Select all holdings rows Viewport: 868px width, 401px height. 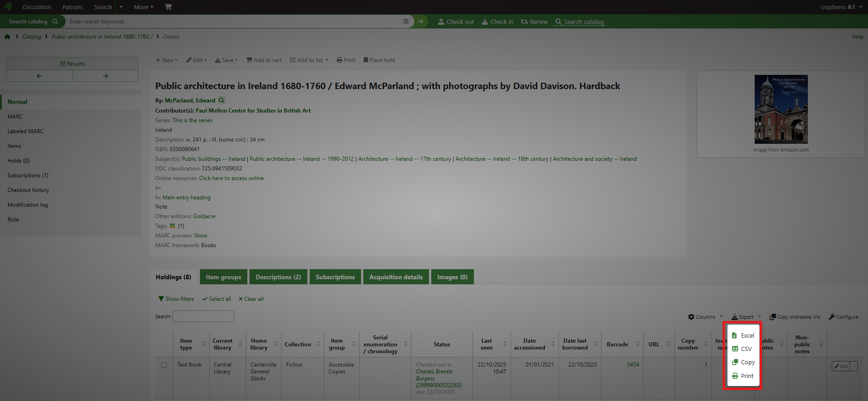click(x=217, y=299)
